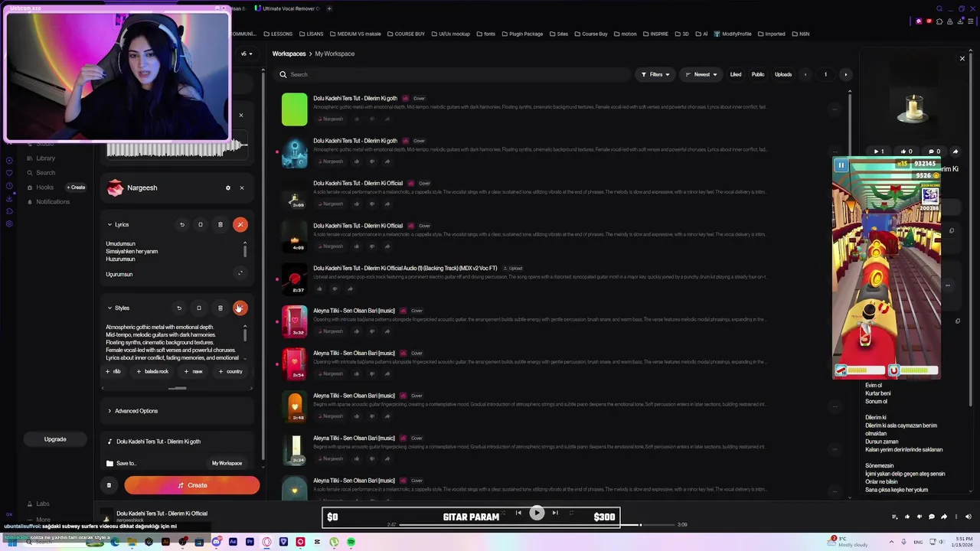Open Spotify from the Windows taskbar
The width and height of the screenshot is (980, 551).
point(351,542)
